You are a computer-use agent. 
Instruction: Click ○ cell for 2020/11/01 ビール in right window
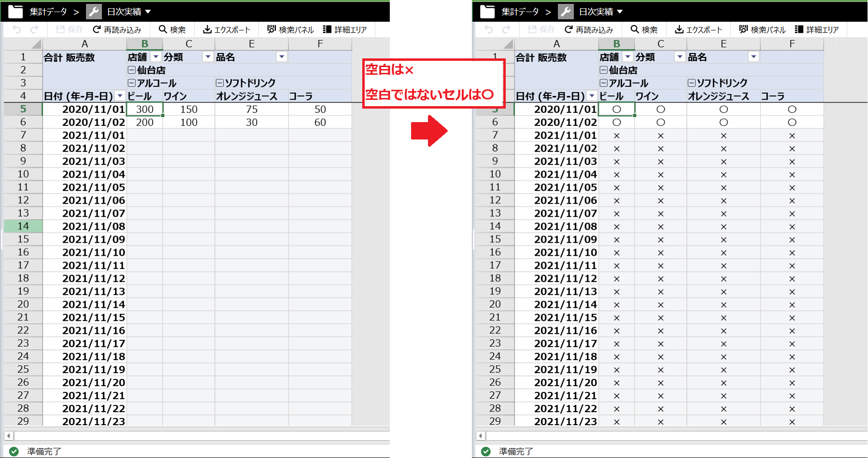coord(617,109)
